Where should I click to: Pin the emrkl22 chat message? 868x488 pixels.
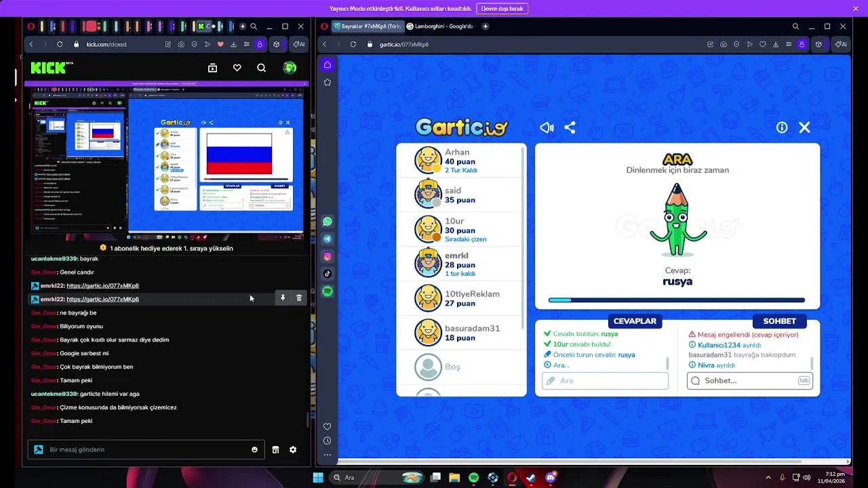(x=283, y=298)
